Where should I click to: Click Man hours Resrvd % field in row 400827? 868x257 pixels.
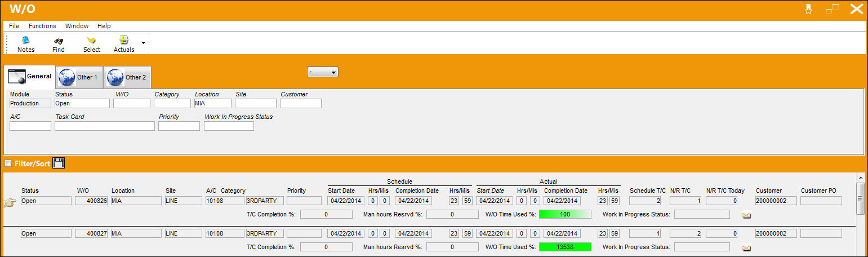[452, 247]
